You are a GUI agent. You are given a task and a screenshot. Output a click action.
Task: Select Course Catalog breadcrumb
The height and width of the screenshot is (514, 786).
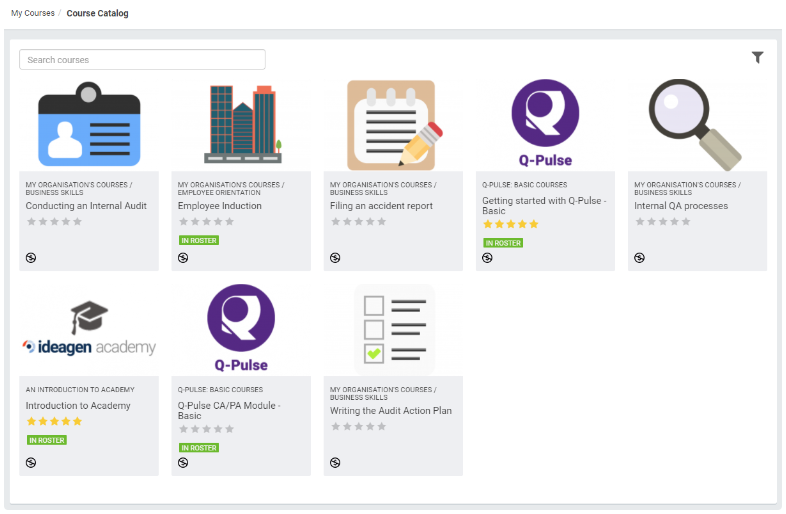97,13
